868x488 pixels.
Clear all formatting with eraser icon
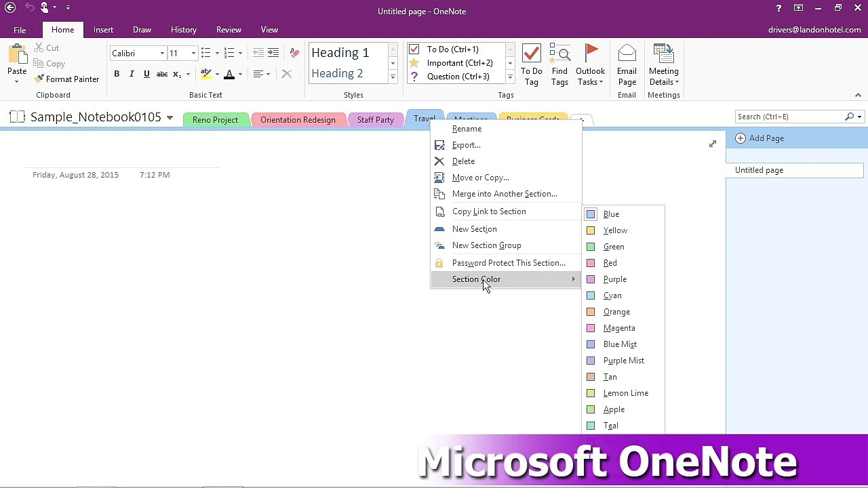click(x=294, y=53)
